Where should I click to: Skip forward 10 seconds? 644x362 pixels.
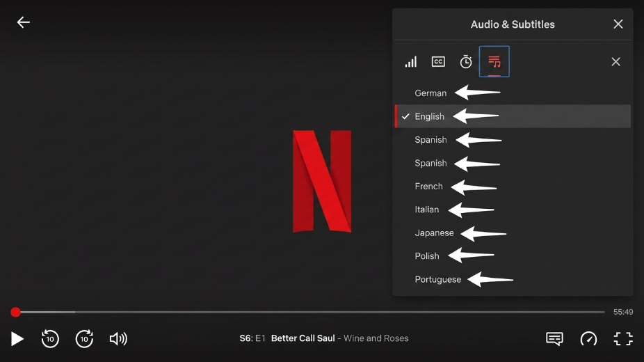pos(84,338)
